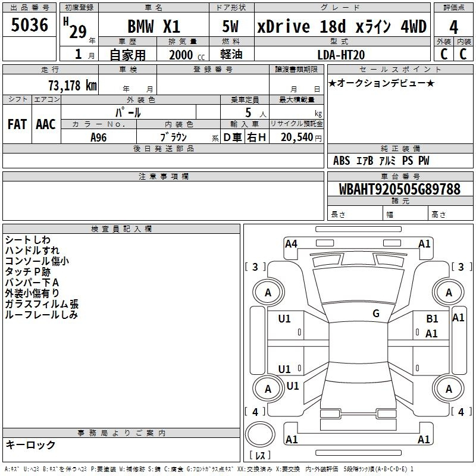Click the recycle deposit 20,540円
The height and width of the screenshot is (476, 476).
301,137
